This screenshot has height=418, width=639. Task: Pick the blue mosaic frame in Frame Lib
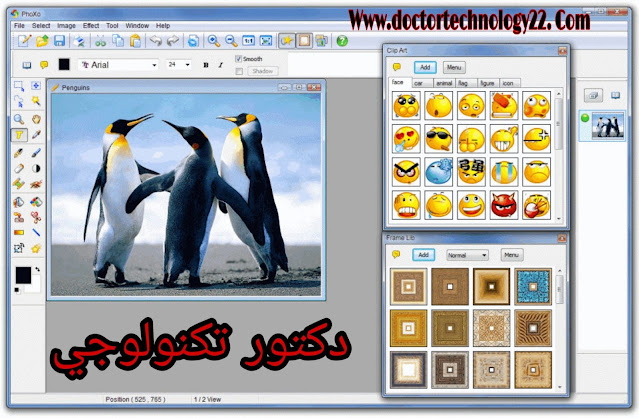point(533,287)
